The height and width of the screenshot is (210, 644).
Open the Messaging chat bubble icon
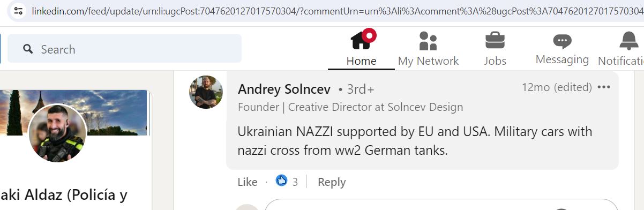coord(562,41)
